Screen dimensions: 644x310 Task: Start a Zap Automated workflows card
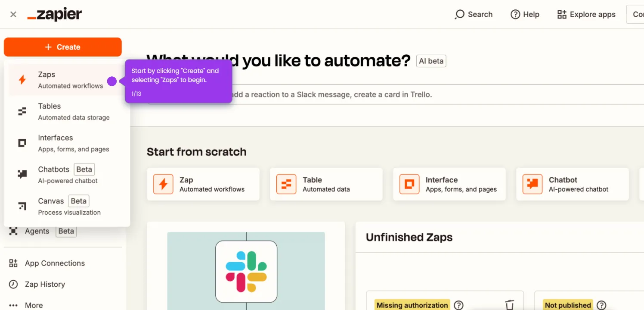click(x=203, y=184)
